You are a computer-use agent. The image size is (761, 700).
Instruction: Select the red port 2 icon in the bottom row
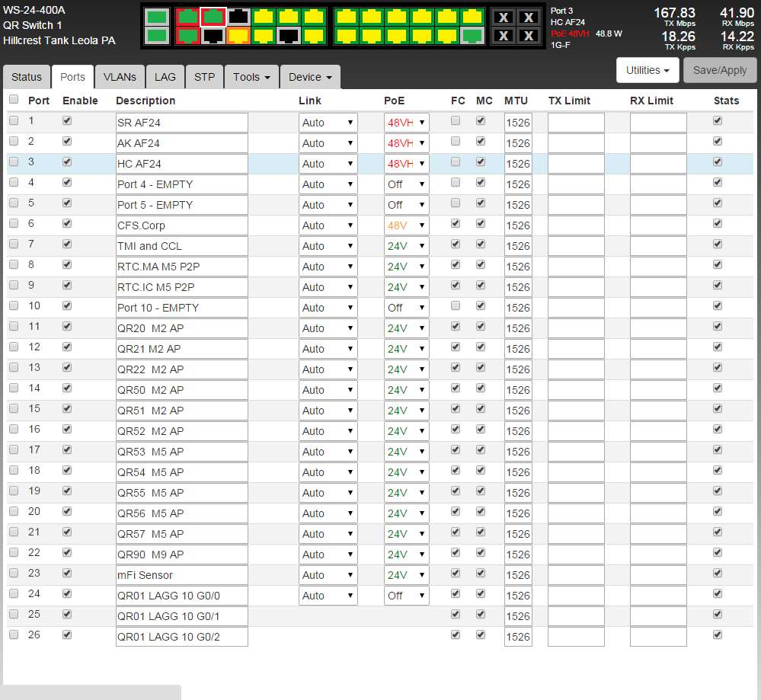187,35
